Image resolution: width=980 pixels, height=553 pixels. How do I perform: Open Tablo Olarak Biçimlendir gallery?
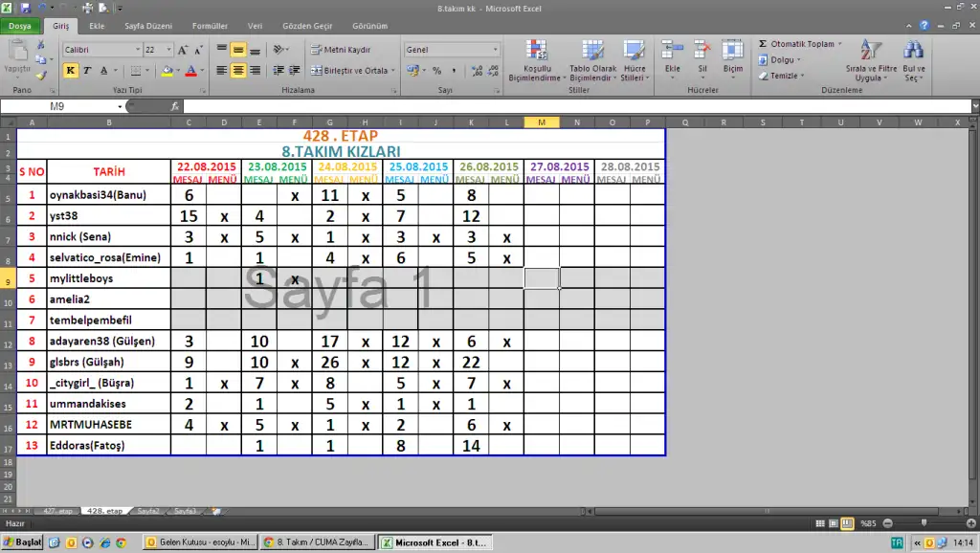592,60
